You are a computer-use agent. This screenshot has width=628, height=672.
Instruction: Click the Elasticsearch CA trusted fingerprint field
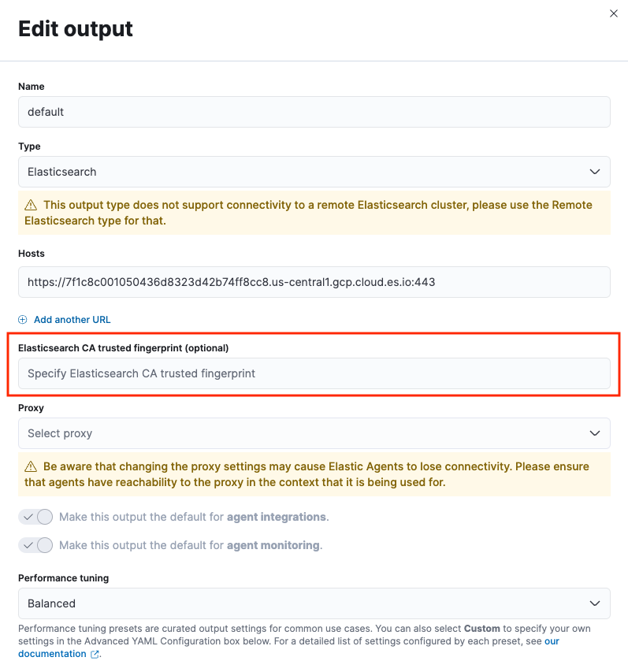pos(315,373)
